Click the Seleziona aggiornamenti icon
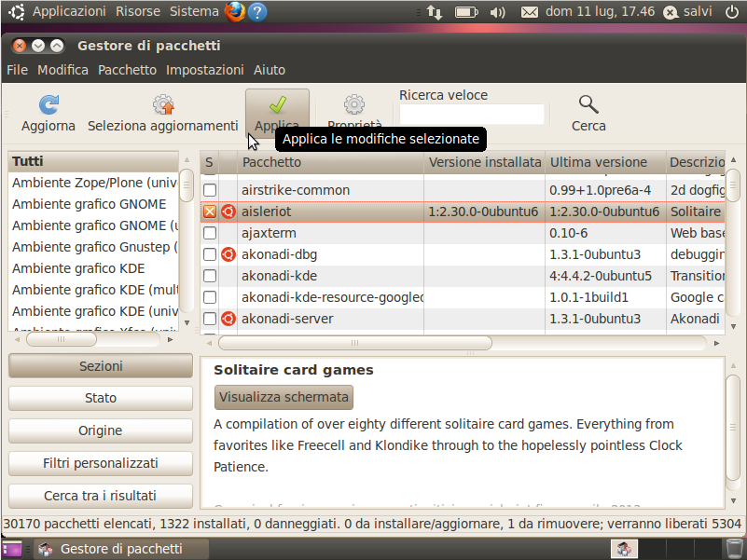This screenshot has height=560, width=747. point(163,104)
